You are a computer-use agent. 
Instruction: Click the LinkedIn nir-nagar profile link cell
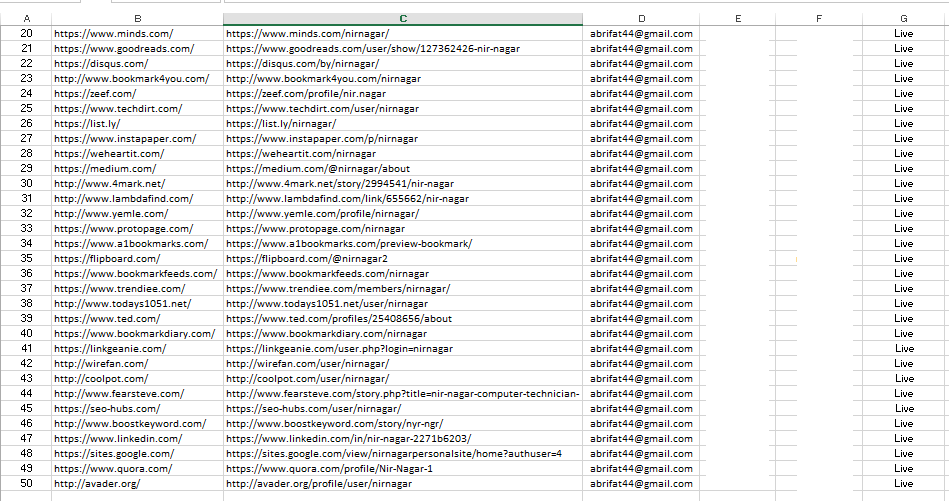click(x=402, y=438)
